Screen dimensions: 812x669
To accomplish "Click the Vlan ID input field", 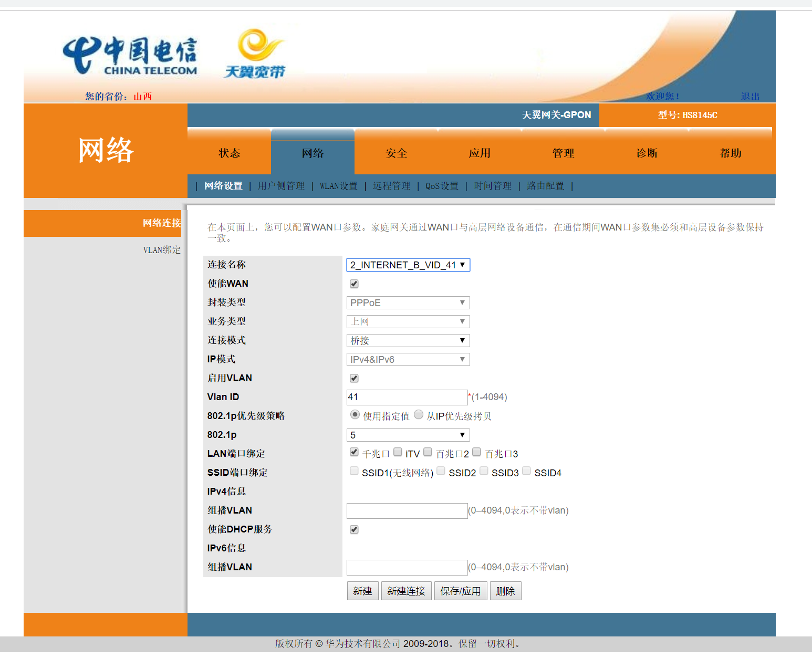I will pos(407,397).
